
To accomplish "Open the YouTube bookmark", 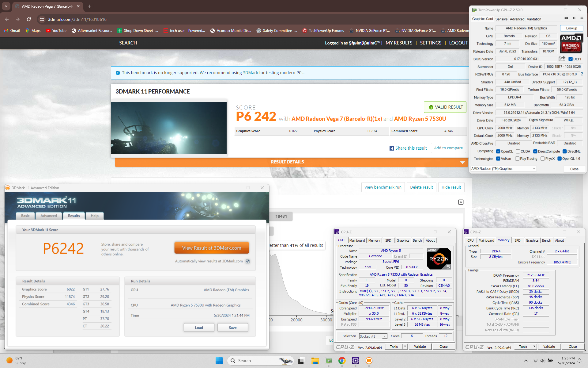I will point(56,31).
